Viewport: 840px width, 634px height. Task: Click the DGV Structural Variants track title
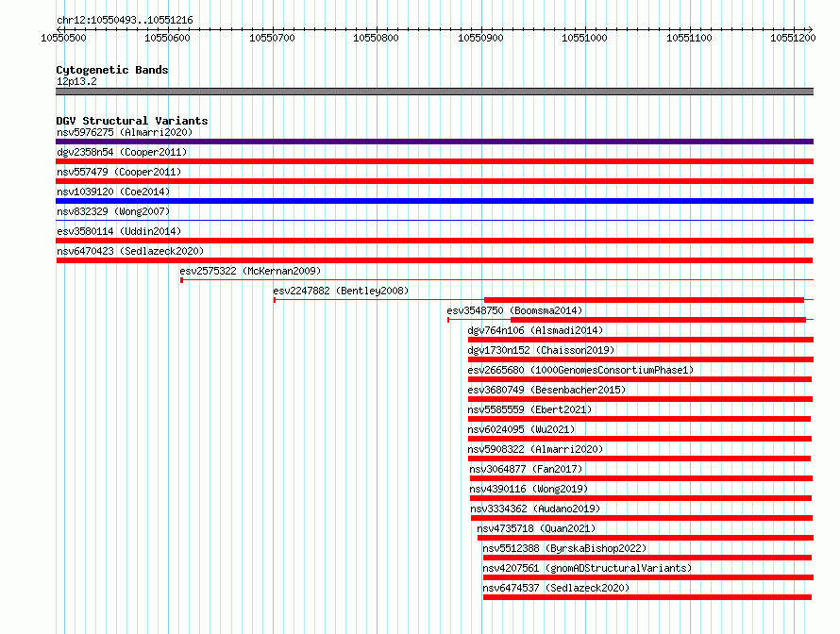(x=132, y=121)
